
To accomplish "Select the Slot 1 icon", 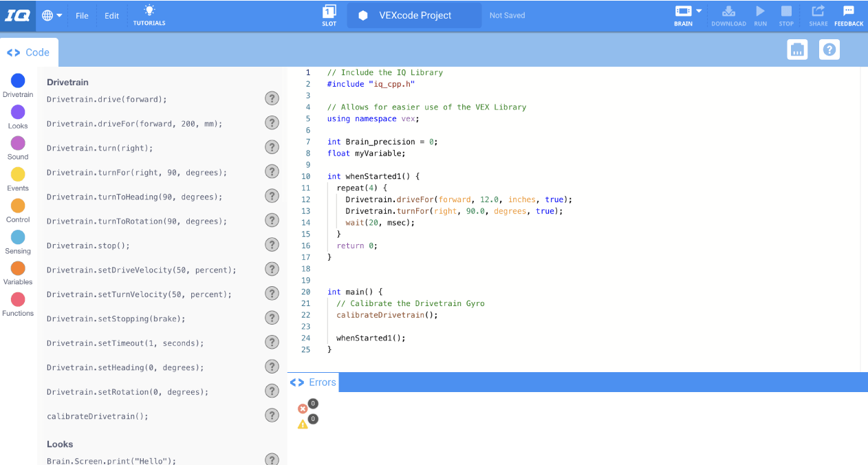I will 329,11.
